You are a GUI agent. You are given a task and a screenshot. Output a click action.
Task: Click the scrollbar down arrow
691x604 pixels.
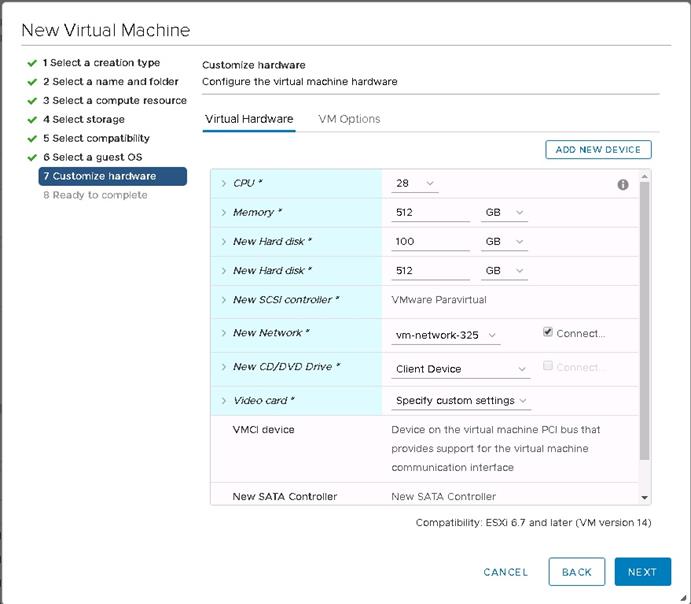(644, 498)
